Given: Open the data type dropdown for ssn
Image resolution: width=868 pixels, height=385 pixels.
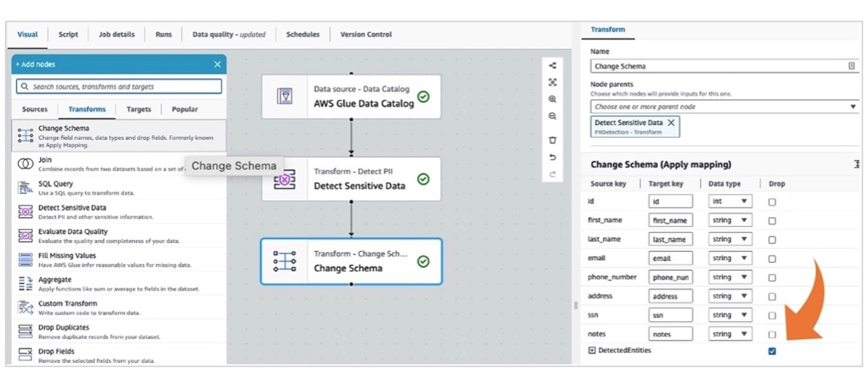Looking at the screenshot, I should (x=731, y=315).
